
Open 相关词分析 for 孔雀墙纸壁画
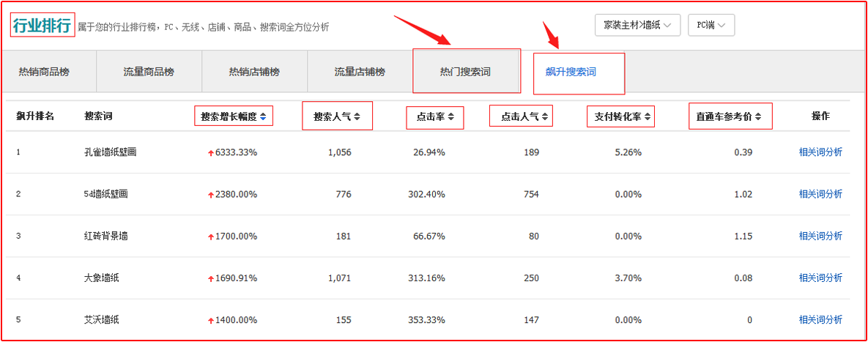click(x=820, y=152)
